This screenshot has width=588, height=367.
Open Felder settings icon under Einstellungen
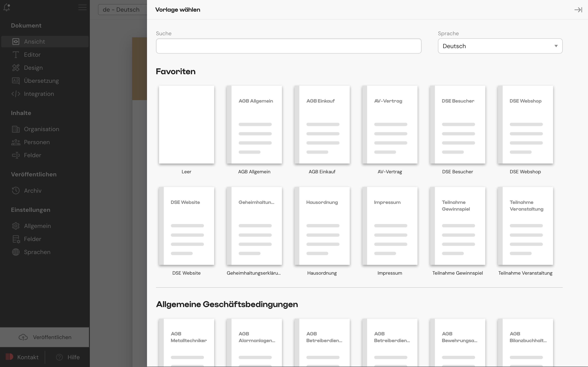(16, 239)
